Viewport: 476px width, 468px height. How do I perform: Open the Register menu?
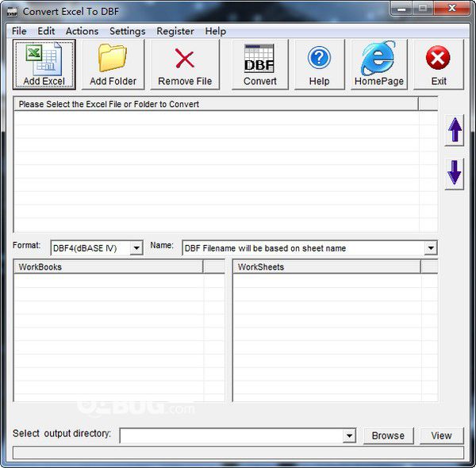pyautogui.click(x=175, y=31)
